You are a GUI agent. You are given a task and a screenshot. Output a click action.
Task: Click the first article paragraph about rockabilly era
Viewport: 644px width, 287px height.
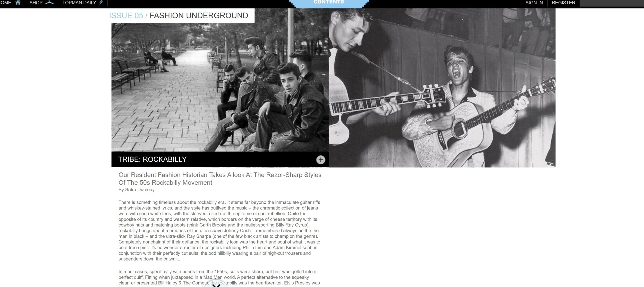pos(219,231)
